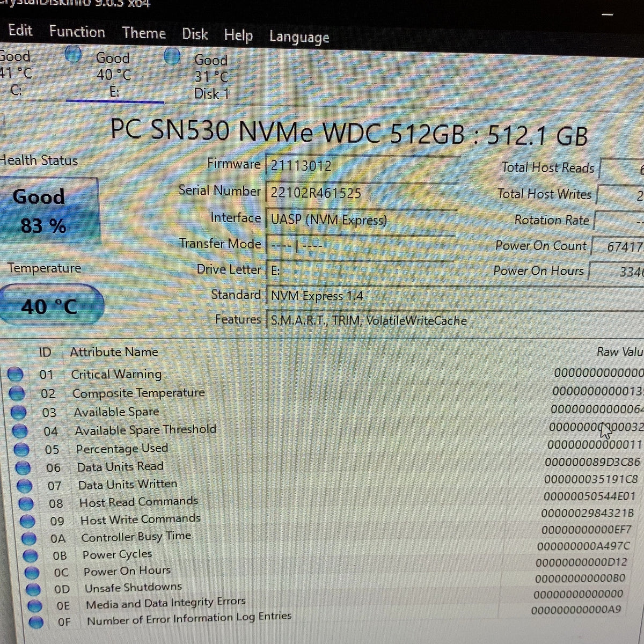Select the Available Spare attribute text in row 03
644x644 pixels.
(116, 412)
